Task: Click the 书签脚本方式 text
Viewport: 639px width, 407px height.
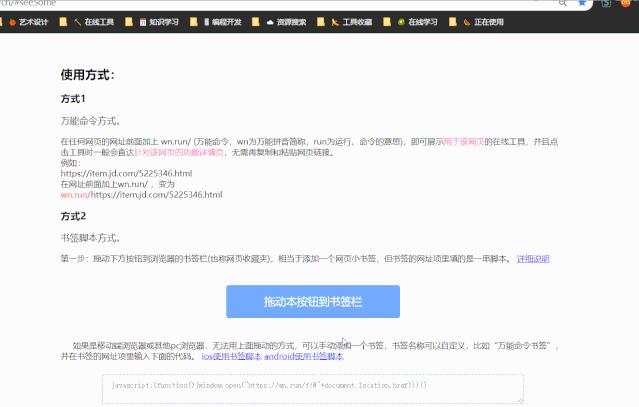Action: pos(90,238)
